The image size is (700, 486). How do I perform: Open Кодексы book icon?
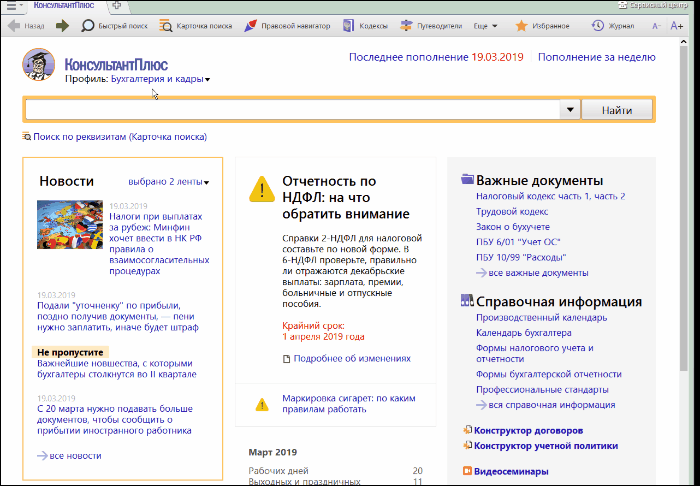pos(348,26)
